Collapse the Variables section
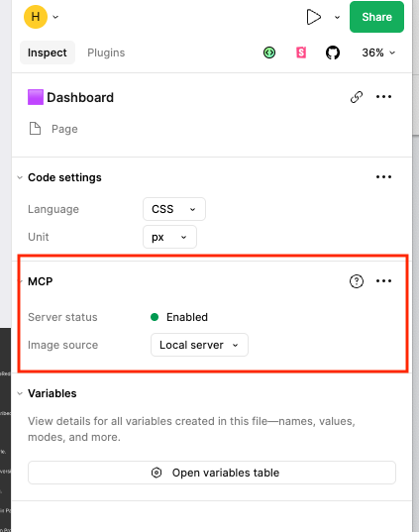Viewport: 419px width, 532px height. [20, 393]
